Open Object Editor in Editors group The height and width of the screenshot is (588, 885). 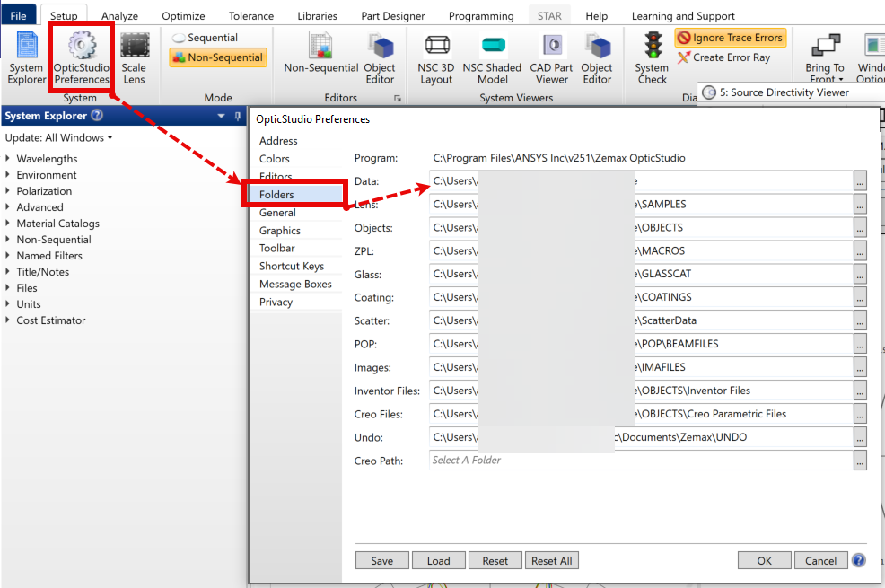point(380,58)
